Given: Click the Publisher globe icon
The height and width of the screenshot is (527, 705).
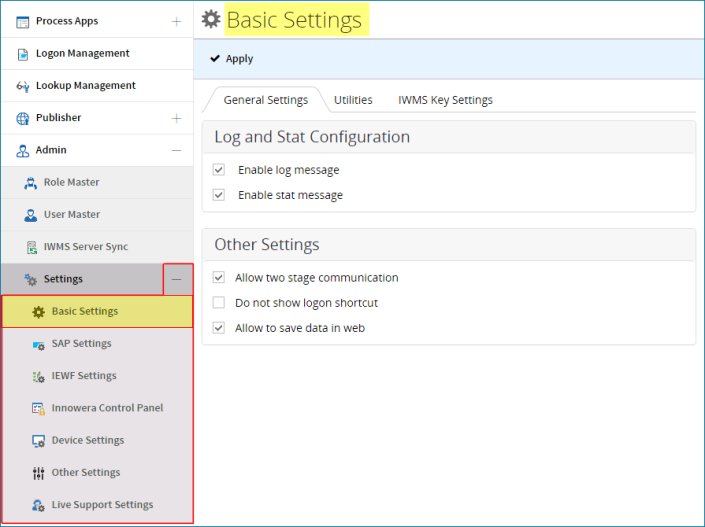Looking at the screenshot, I should (22, 118).
